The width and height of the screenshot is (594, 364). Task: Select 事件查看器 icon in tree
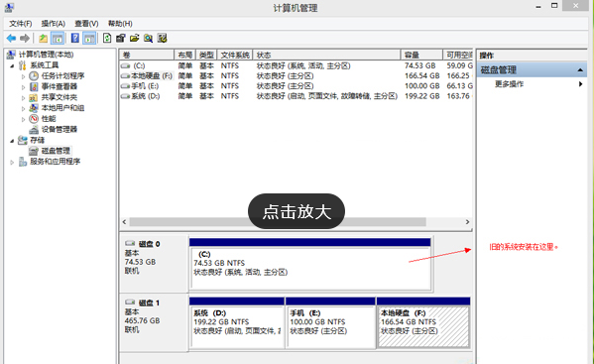pos(34,86)
